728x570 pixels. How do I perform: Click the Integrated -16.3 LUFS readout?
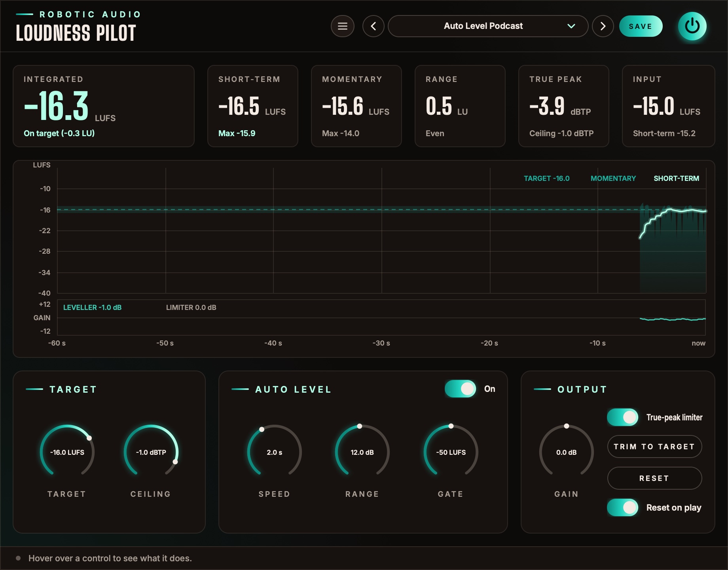[70, 106]
